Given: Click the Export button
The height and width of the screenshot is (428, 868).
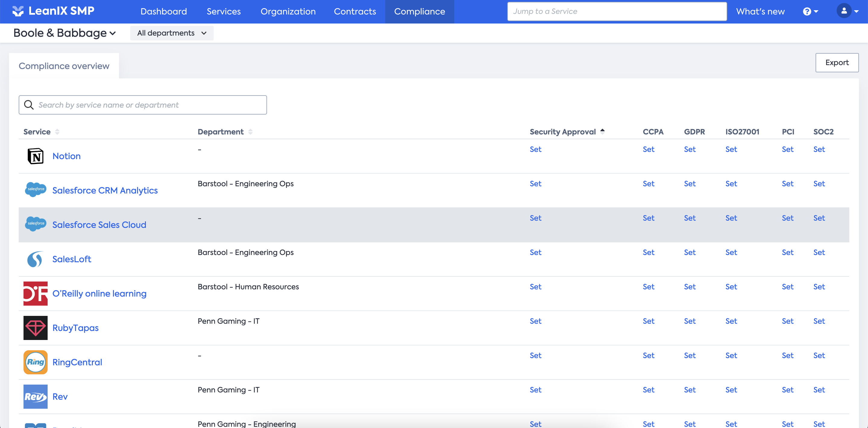Looking at the screenshot, I should coord(836,63).
